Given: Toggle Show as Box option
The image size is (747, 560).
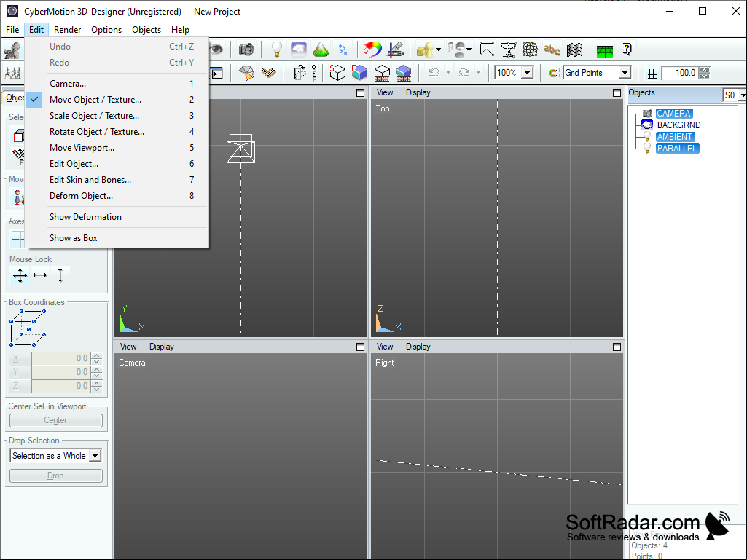Looking at the screenshot, I should coord(117,237).
